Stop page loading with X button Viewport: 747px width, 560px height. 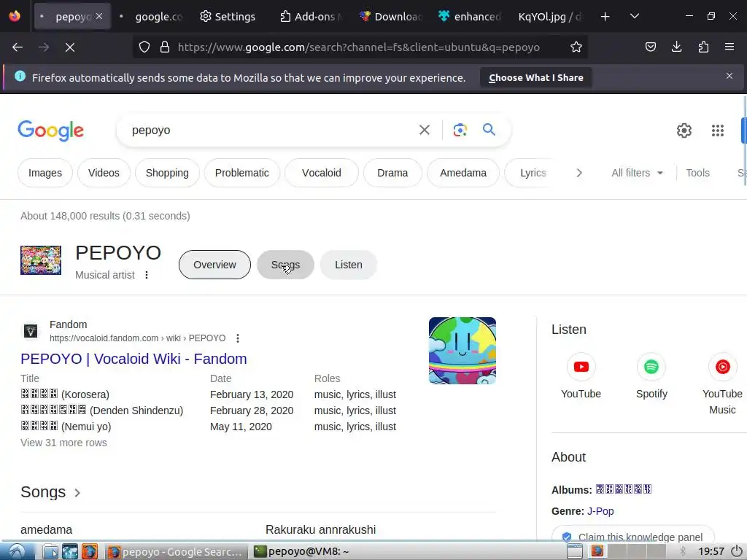pyautogui.click(x=70, y=47)
